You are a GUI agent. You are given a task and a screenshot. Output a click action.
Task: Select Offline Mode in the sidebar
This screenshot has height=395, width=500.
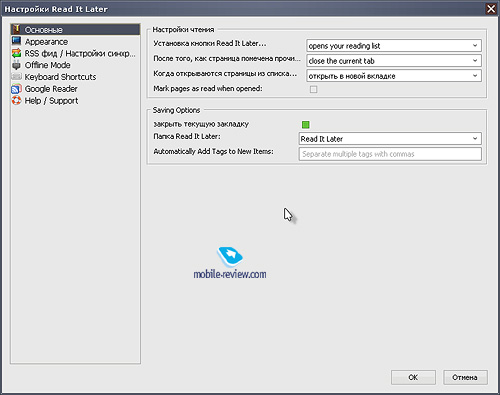click(75, 65)
